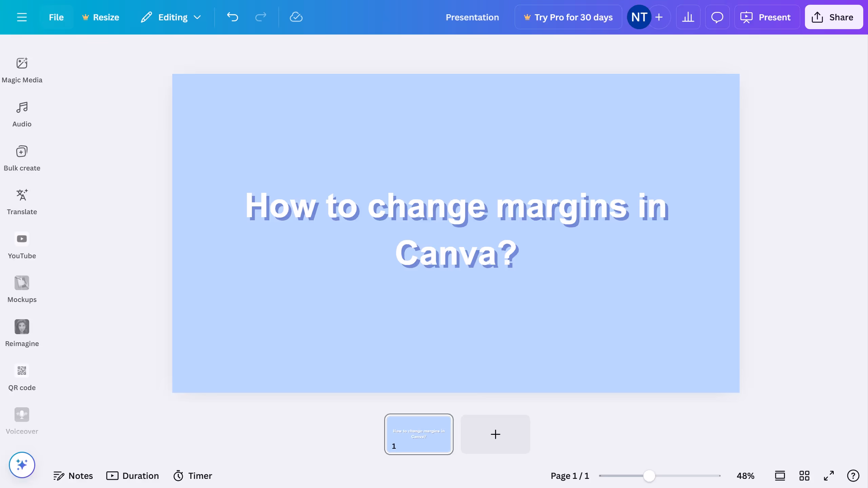Enter fullscreen mode
Viewport: 868px width, 488px height.
(x=829, y=476)
